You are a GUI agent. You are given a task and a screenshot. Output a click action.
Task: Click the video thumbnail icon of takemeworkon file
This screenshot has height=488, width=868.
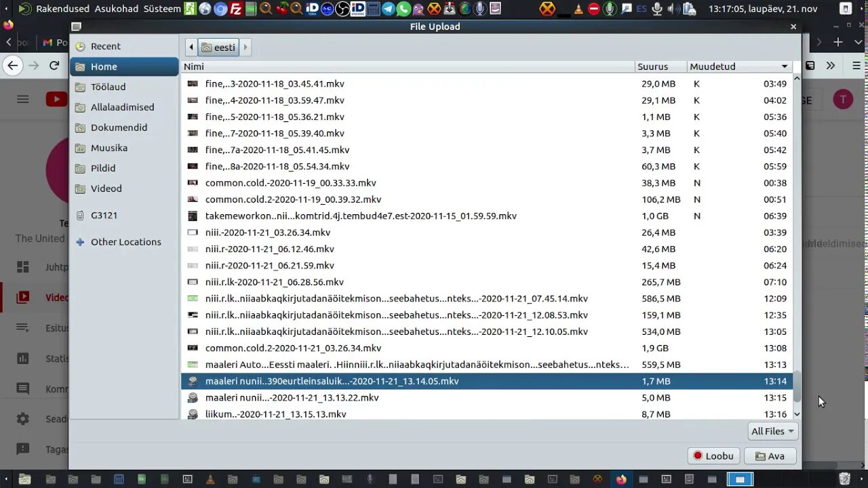[x=193, y=216]
